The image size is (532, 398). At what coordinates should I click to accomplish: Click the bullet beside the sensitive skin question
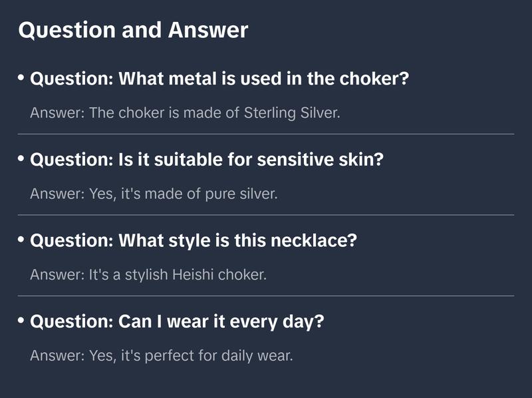pos(21,159)
